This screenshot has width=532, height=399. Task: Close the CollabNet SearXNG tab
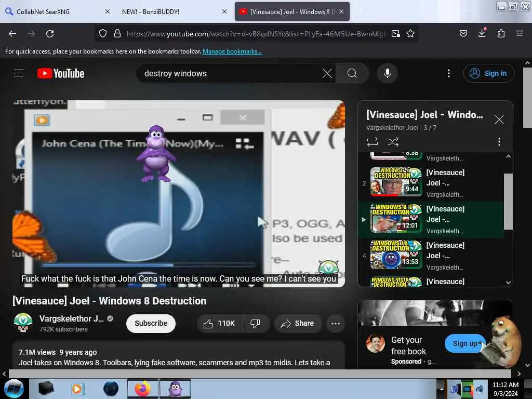108,11
